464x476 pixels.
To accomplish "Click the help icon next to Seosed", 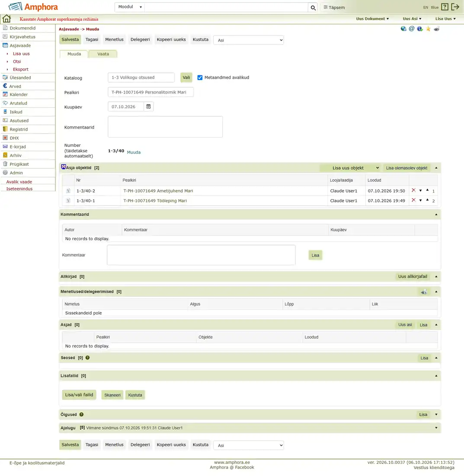I will (87, 357).
